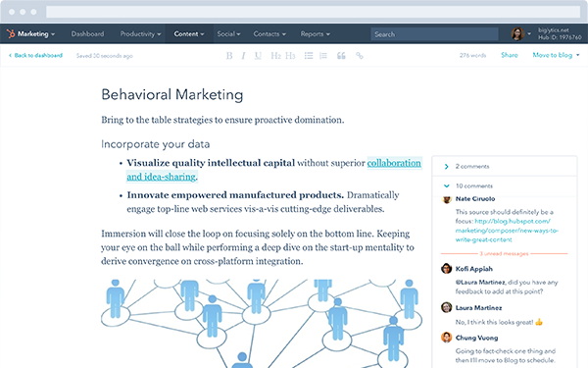Image resolution: width=588 pixels, height=368 pixels.
Task: Apply Bold formatting from the toolbar
Action: 229,56
